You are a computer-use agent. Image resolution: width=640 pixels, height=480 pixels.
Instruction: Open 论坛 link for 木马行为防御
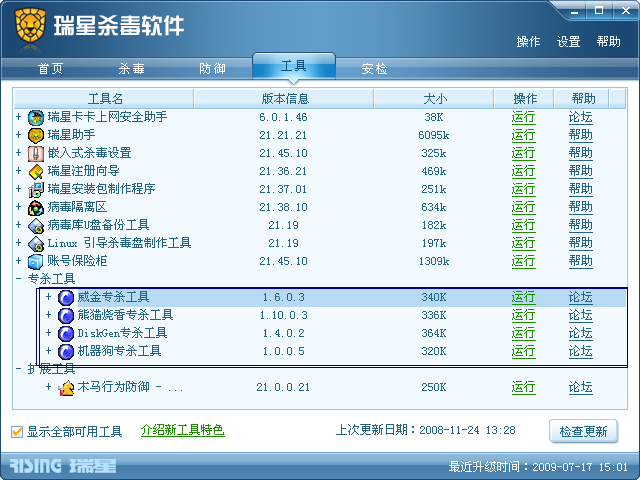tap(580, 387)
